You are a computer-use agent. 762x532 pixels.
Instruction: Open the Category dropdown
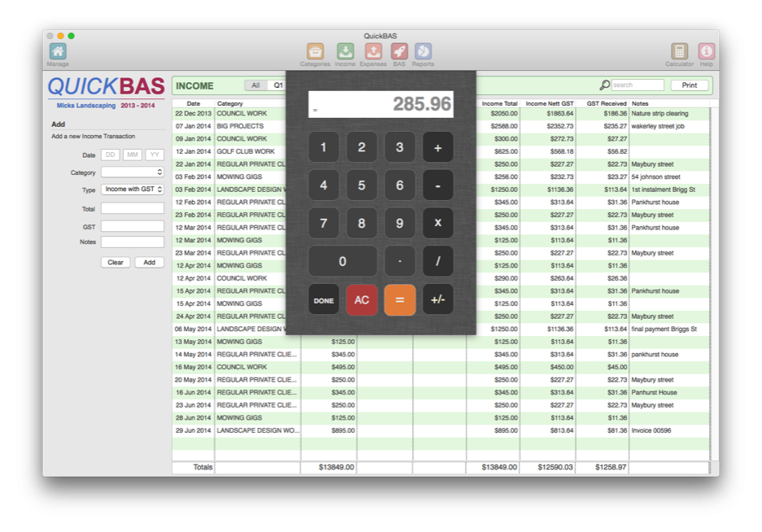(x=132, y=172)
